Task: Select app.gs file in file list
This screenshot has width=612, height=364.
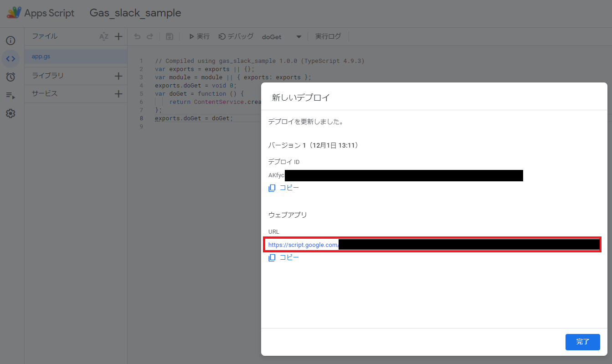Action: 76,56
